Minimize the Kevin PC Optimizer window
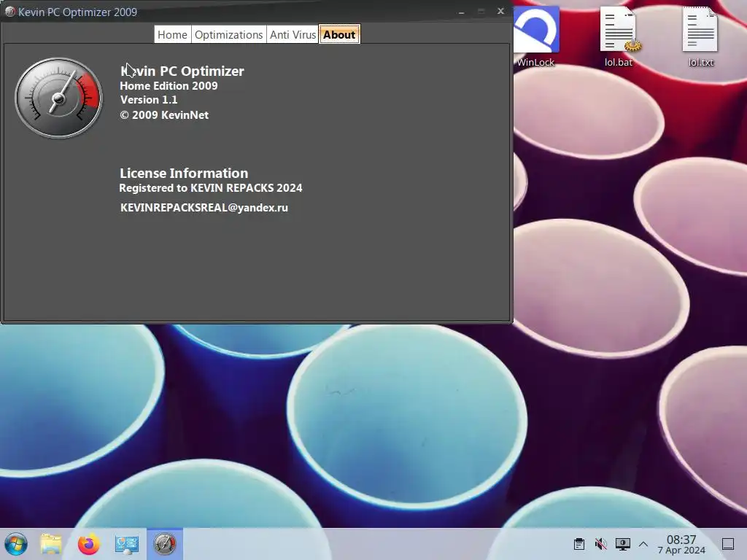This screenshot has width=747, height=560. pos(461,12)
